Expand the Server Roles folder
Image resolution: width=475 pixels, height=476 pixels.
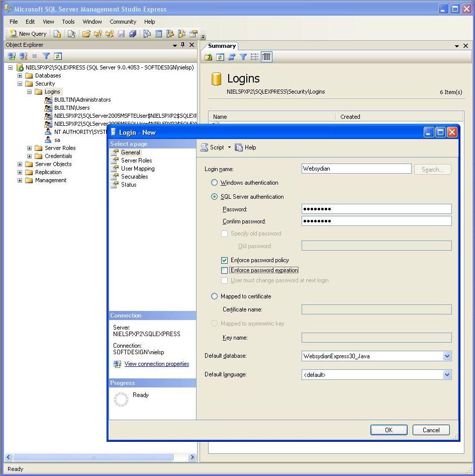[30, 148]
